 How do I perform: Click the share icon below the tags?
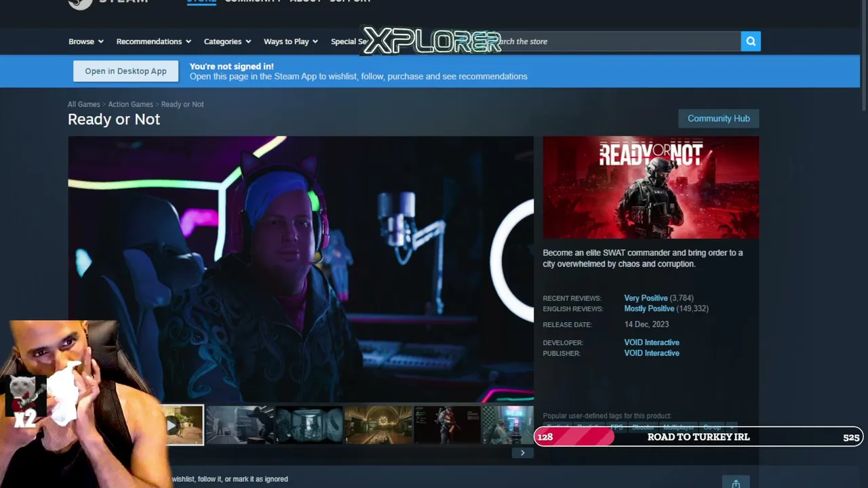pos(736,483)
